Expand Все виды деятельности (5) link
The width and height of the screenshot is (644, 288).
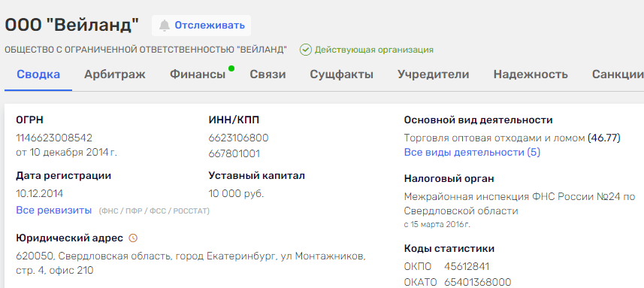pos(473,153)
